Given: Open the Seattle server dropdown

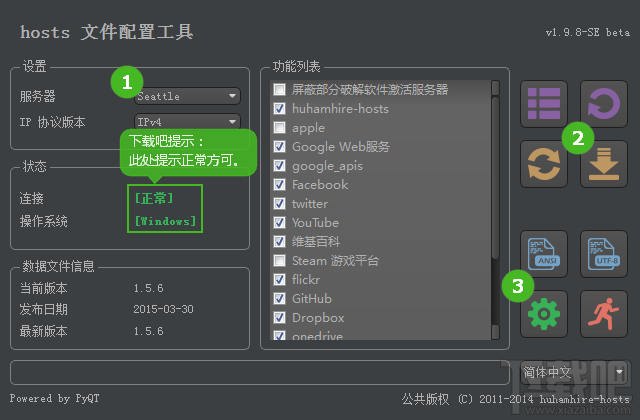Looking at the screenshot, I should [x=188, y=97].
